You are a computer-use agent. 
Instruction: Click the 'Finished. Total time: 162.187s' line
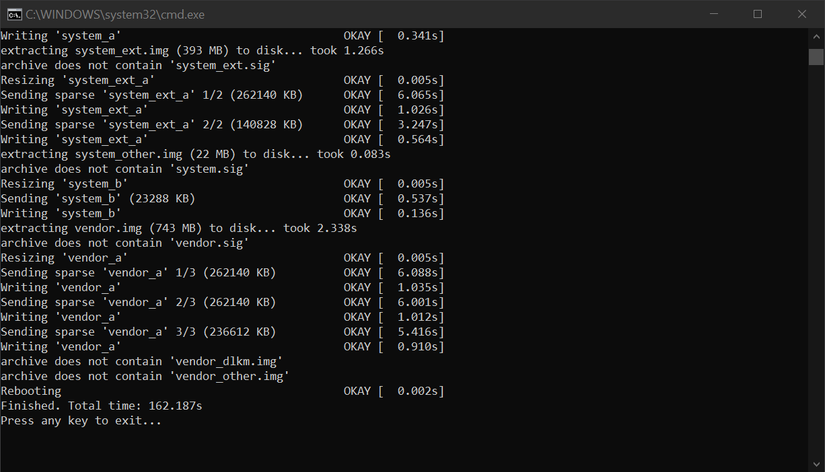pyautogui.click(x=101, y=406)
